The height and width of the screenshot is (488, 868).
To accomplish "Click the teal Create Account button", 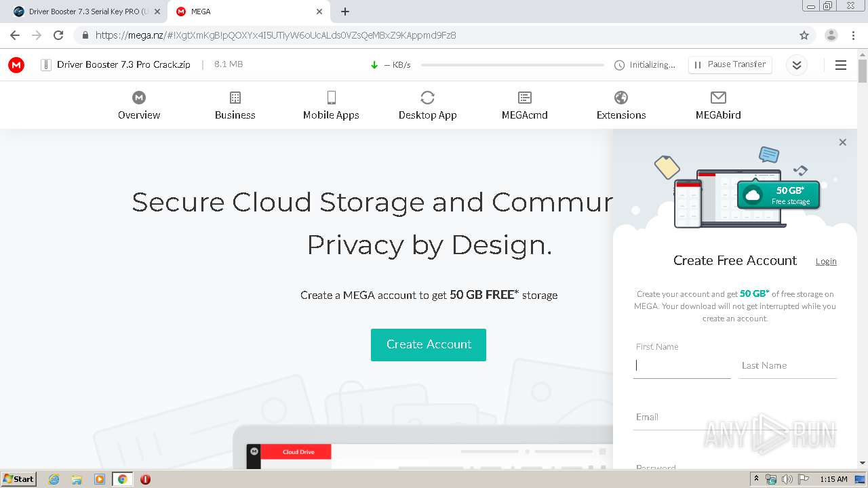I will [429, 344].
